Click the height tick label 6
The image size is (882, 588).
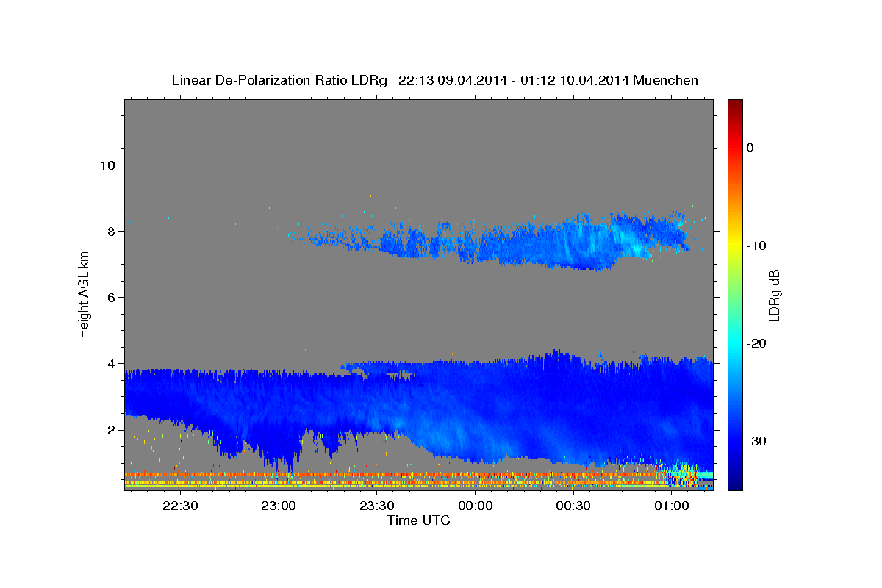110,297
